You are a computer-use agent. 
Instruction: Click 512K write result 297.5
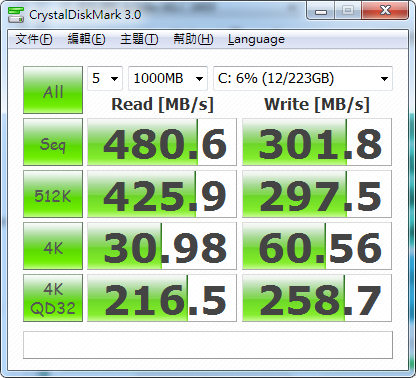point(317,194)
